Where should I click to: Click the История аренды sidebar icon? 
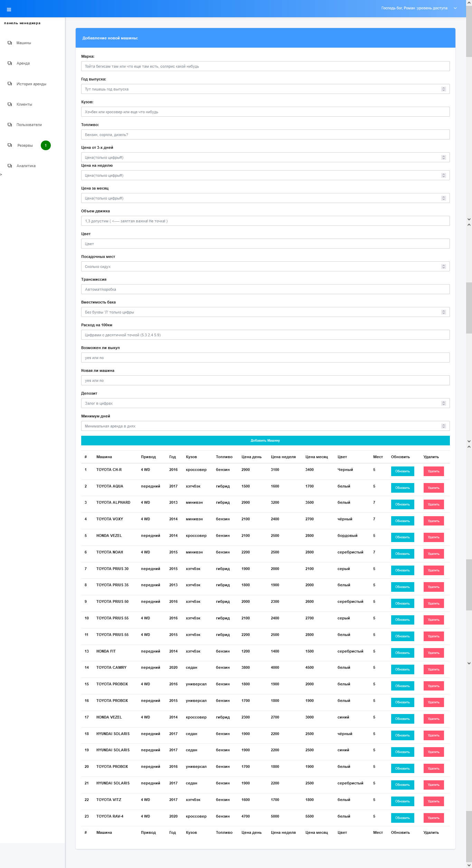[x=10, y=84]
